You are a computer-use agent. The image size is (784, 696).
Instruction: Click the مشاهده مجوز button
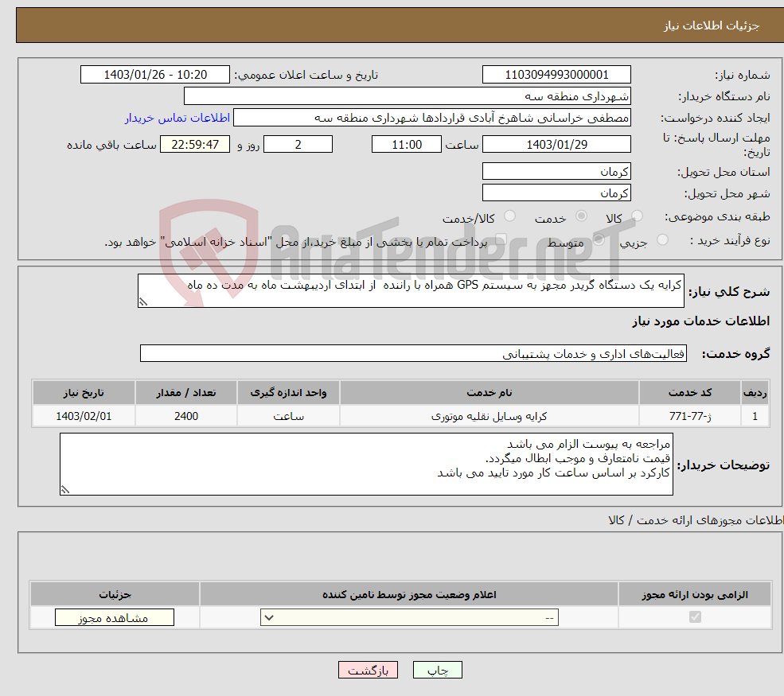coord(115,617)
